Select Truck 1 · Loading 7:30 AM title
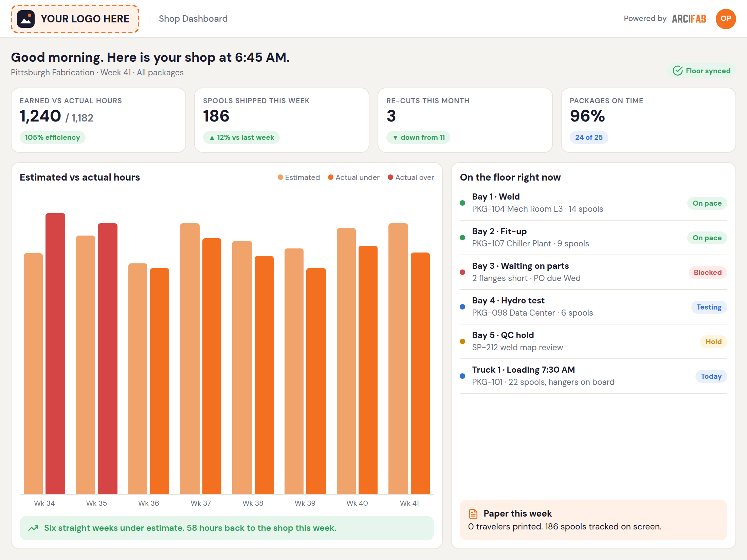Viewport: 747px width, 560px height. pyautogui.click(x=524, y=370)
